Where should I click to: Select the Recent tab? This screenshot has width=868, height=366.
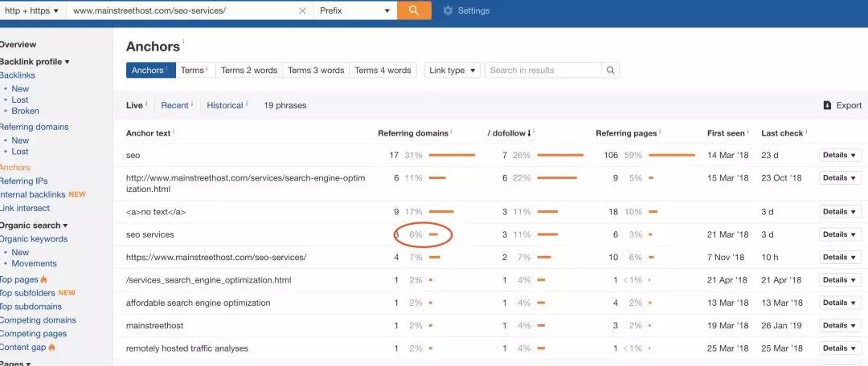175,105
